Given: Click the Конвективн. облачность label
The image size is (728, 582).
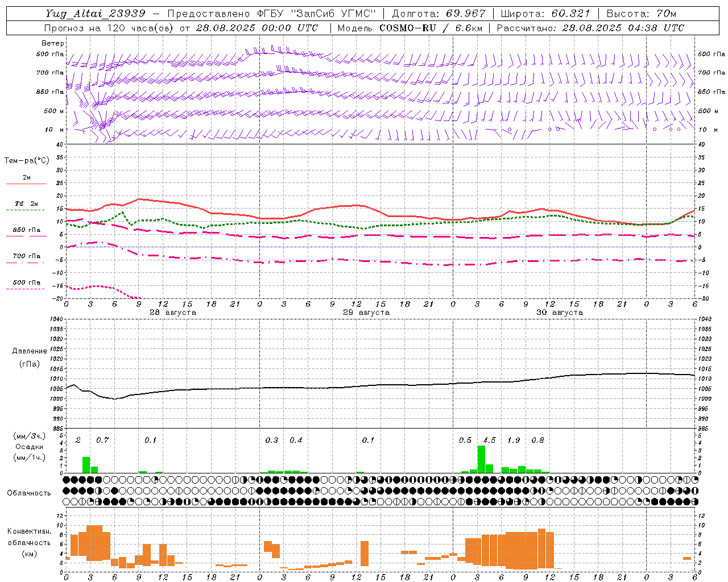Looking at the screenshot, I should tap(30, 537).
